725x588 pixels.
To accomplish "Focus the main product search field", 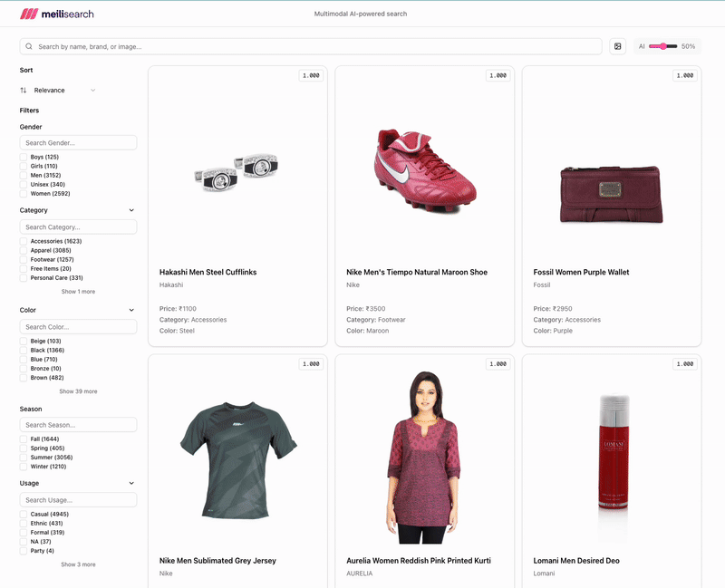I will click(x=317, y=46).
